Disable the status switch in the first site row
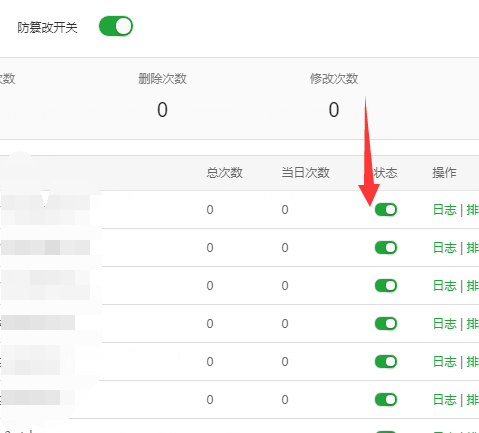The height and width of the screenshot is (433, 479). point(386,210)
